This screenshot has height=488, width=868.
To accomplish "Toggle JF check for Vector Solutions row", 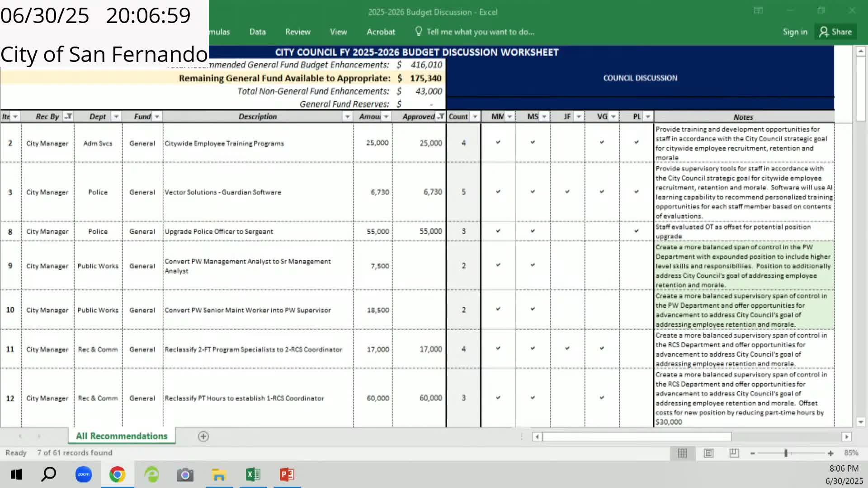I will [x=567, y=192].
